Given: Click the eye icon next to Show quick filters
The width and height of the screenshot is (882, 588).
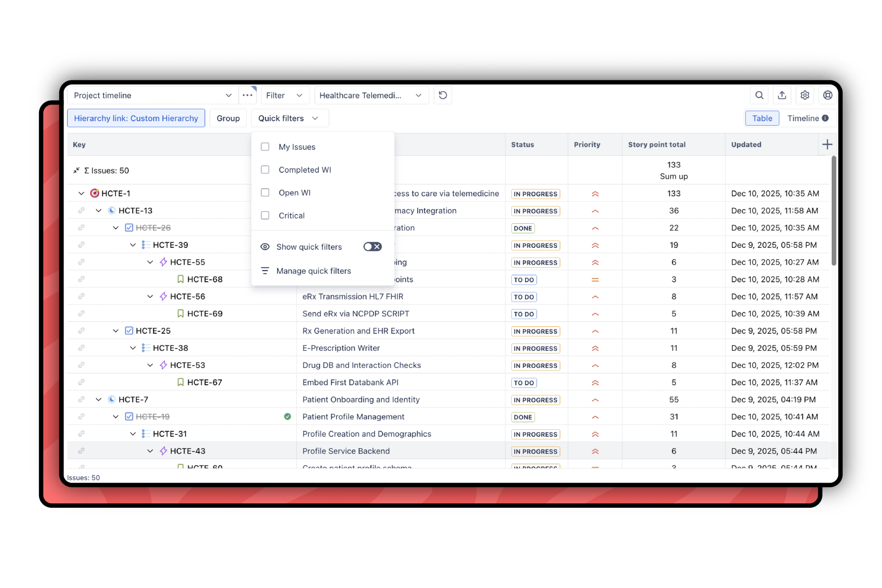Looking at the screenshot, I should point(265,247).
